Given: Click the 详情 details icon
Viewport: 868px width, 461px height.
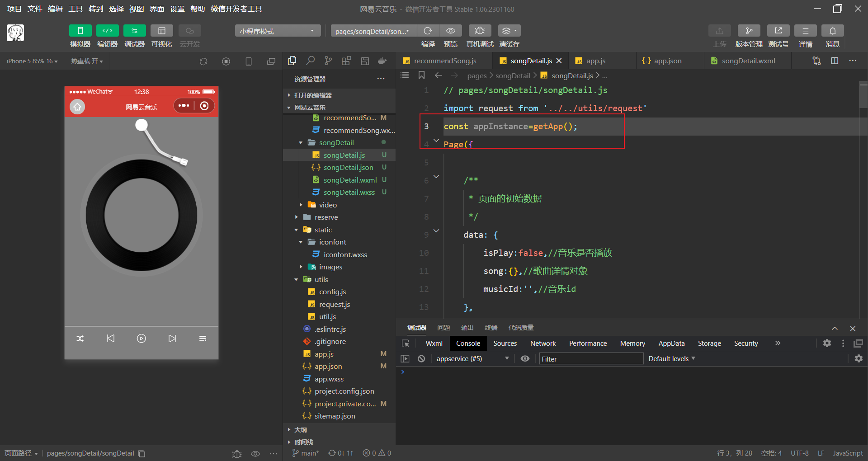Looking at the screenshot, I should 805,31.
